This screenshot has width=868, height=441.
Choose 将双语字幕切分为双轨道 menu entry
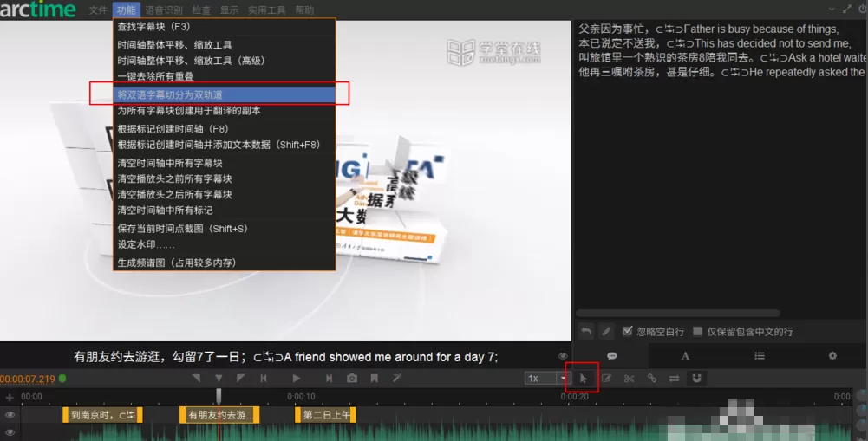pos(225,94)
